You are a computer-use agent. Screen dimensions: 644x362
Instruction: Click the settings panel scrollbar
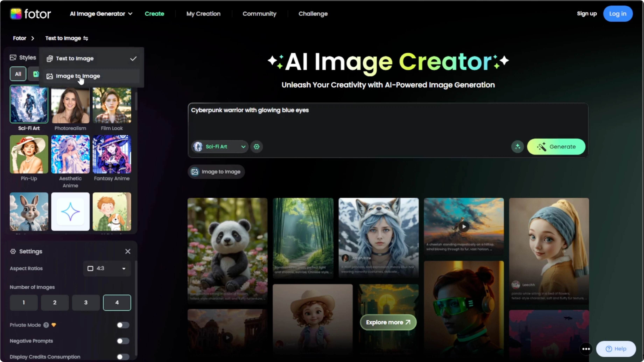tap(136, 308)
